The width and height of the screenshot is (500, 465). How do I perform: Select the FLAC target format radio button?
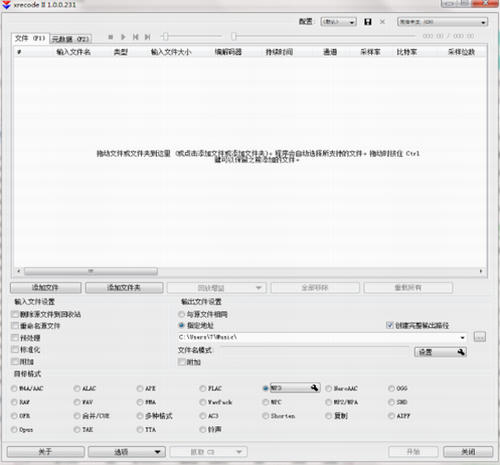(x=203, y=388)
